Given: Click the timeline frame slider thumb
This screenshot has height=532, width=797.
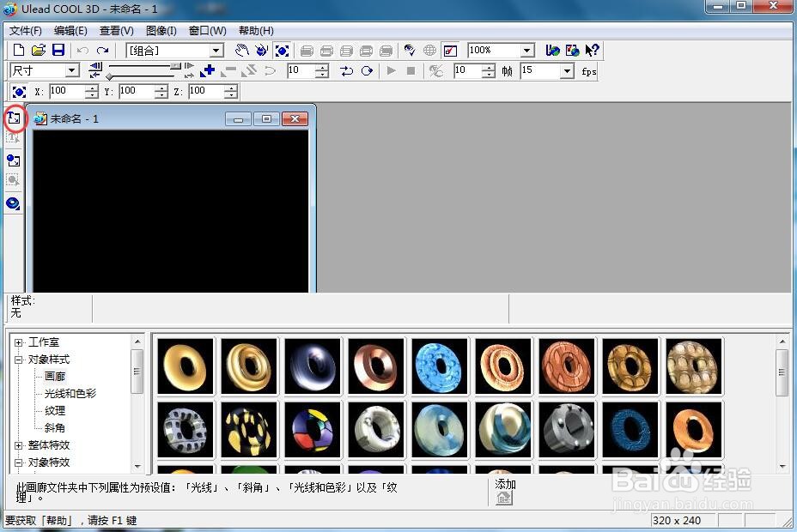Looking at the screenshot, I should (x=175, y=66).
